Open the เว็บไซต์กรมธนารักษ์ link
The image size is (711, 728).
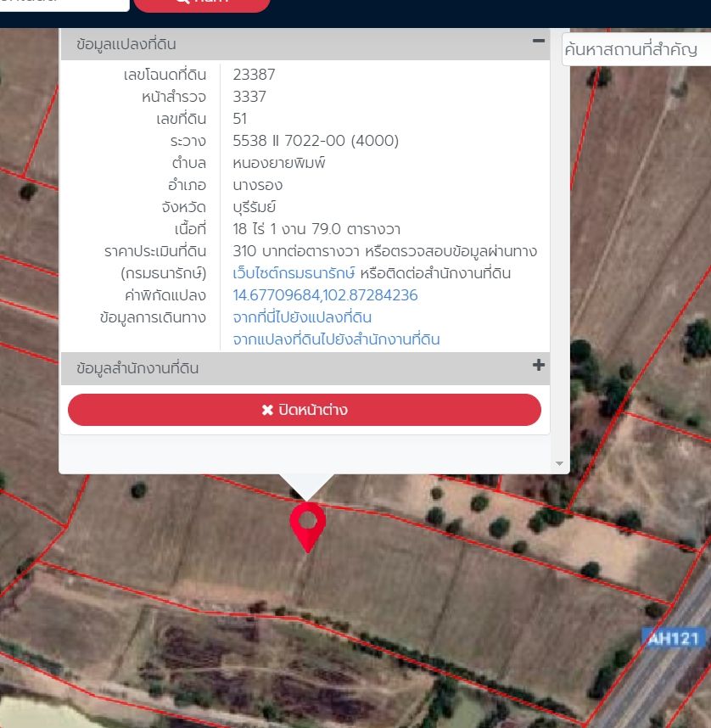point(294,273)
